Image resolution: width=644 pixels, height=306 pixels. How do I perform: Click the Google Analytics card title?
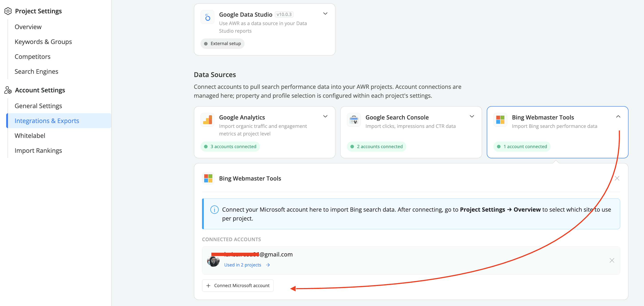point(242,117)
